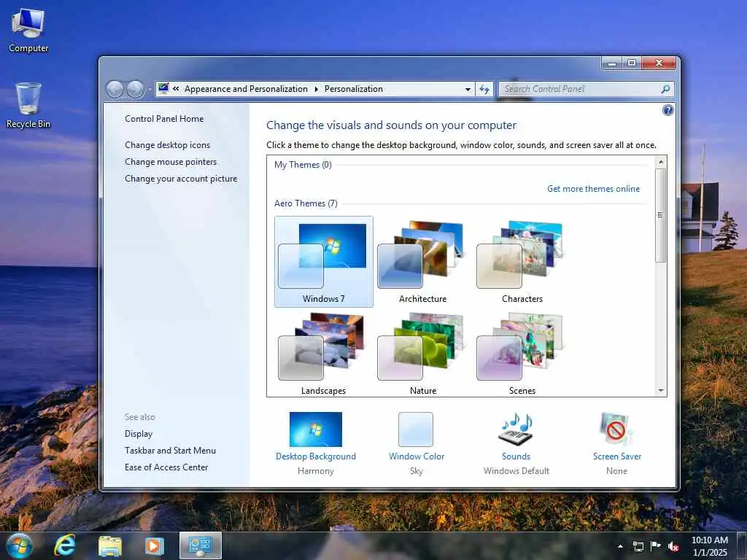Click the Show desktop strip at the taskbar's far end
This screenshot has height=560, width=747.
[742, 546]
